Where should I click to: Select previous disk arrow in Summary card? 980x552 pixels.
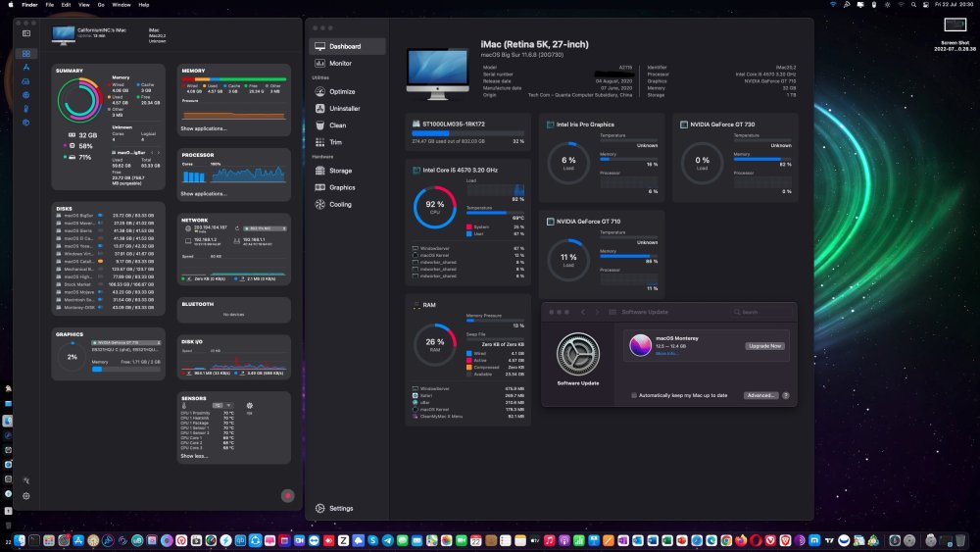tap(152, 152)
